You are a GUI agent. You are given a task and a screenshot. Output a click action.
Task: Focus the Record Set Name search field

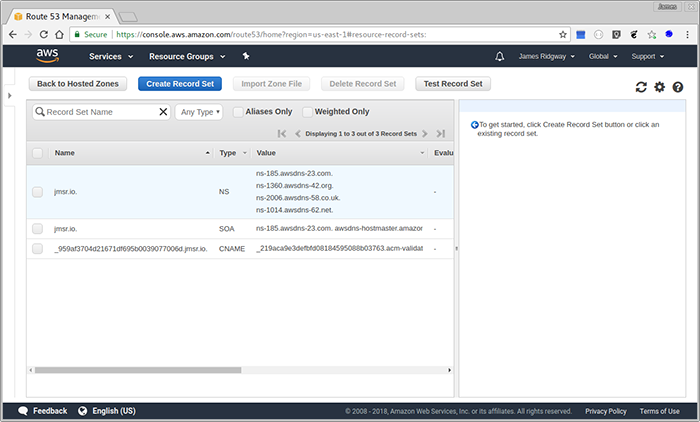pos(102,112)
